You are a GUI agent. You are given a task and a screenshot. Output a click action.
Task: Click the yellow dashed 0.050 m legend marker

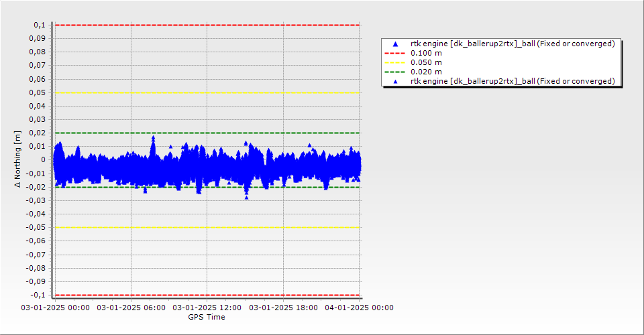[x=394, y=62]
